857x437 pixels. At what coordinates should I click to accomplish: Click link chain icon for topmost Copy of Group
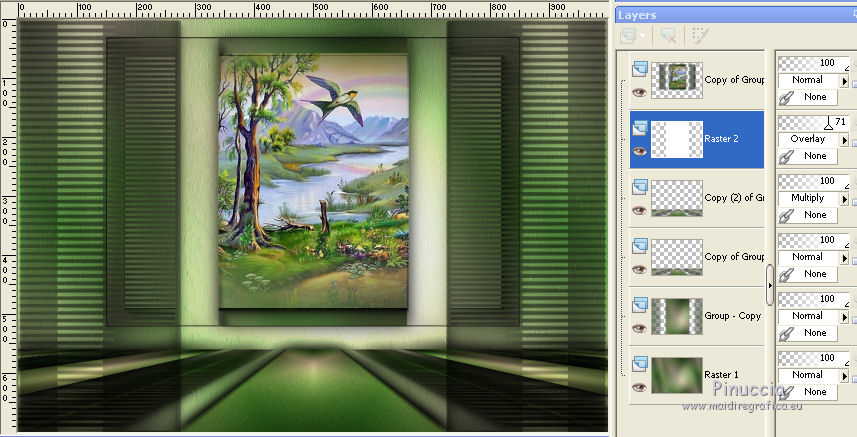pyautogui.click(x=785, y=98)
